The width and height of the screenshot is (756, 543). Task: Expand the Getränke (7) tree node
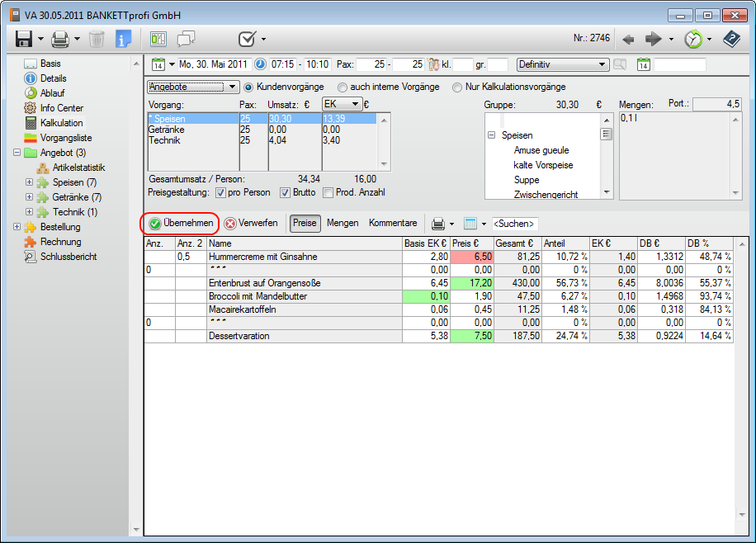click(x=30, y=197)
